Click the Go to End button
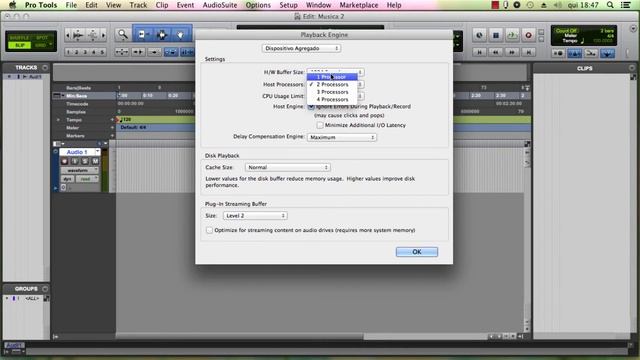Screen dimensions: 640x360 click(528, 52)
